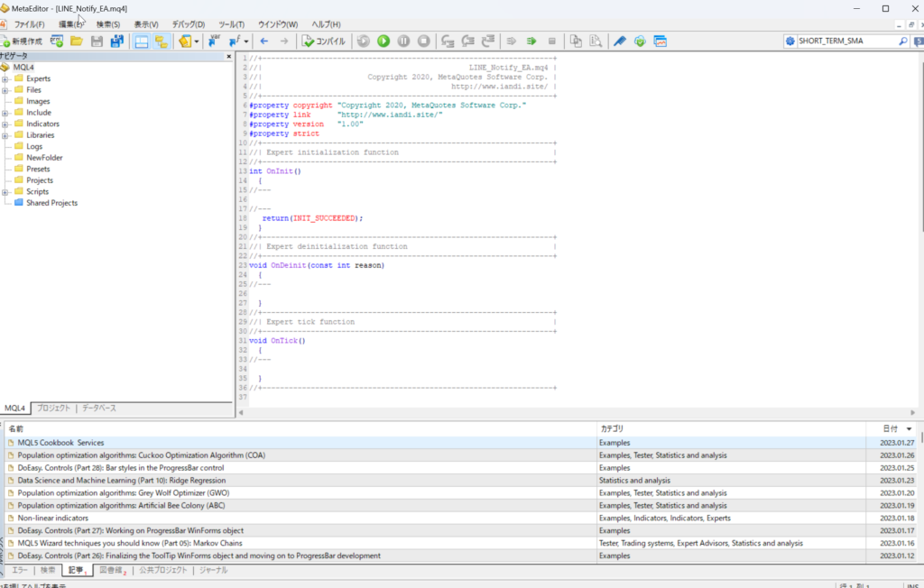This screenshot has width=924, height=588.
Task: Open the ファイル(F) menu
Action: coord(30,24)
